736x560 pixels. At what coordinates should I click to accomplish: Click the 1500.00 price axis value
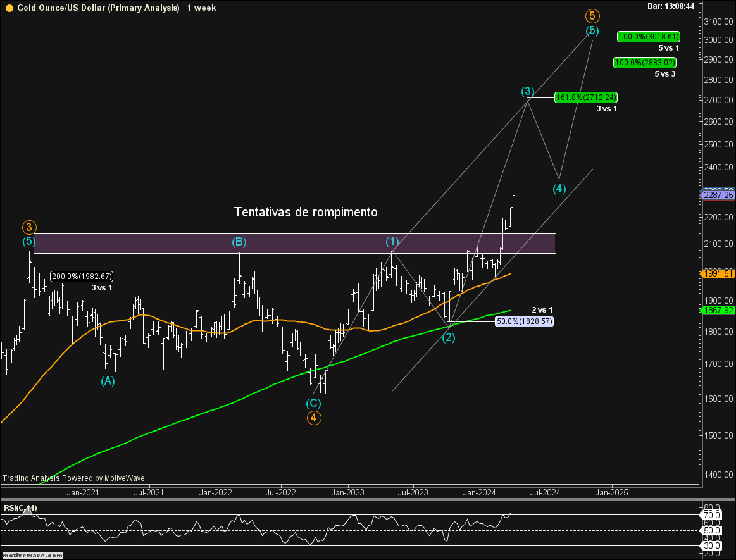point(719,435)
